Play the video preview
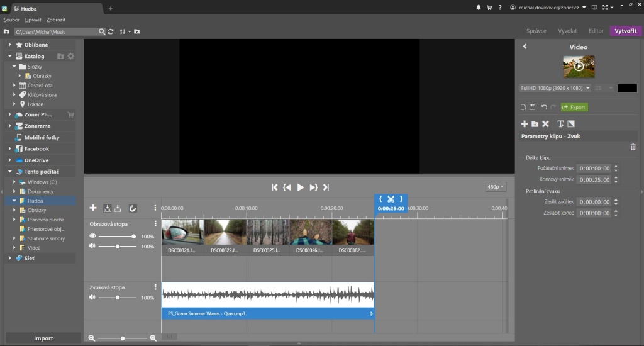The height and width of the screenshot is (346, 644). (x=300, y=187)
